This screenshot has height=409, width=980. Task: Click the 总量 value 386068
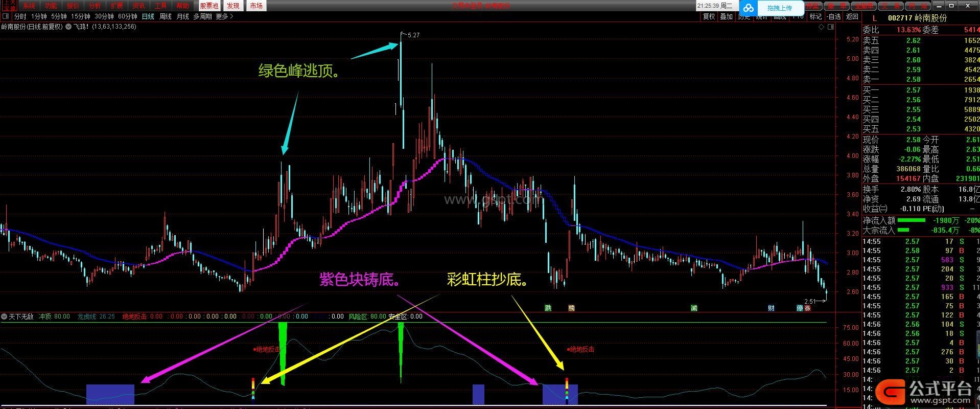[908, 169]
